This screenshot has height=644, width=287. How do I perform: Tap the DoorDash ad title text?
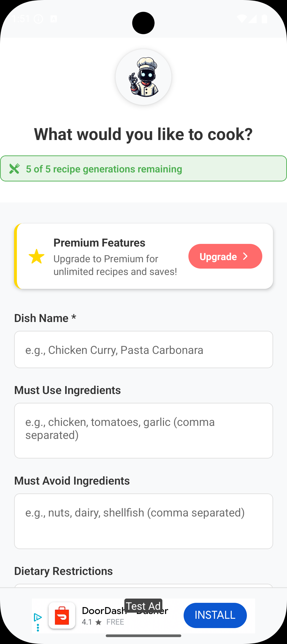pyautogui.click(x=104, y=611)
